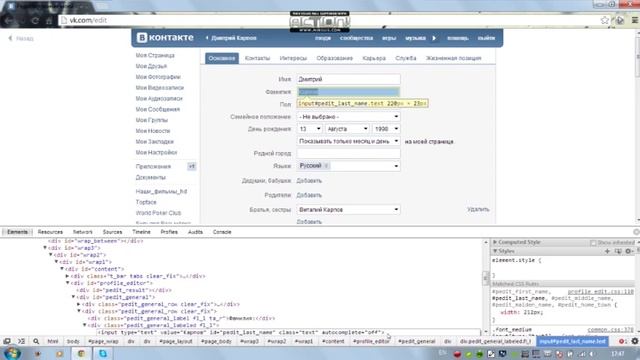Switch to the Интересы tab
Image resolution: width=640 pixels, height=360 pixels.
293,58
